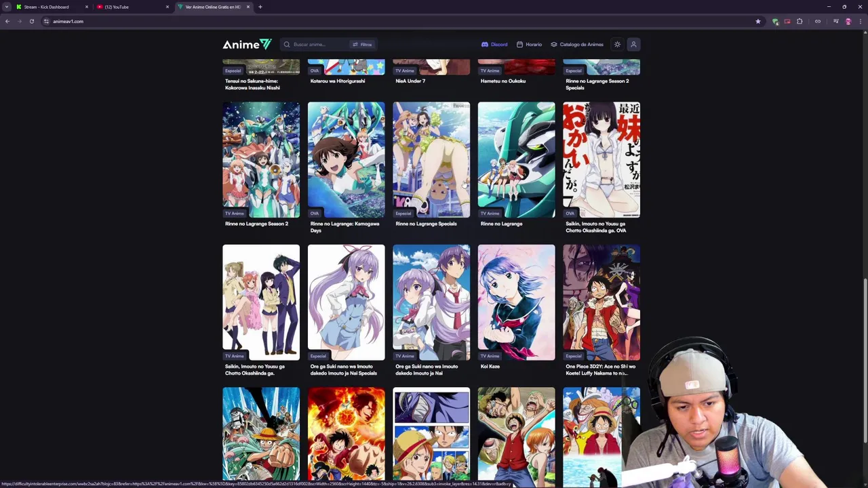Open Rinne no Lagrange Specials poster
Image resolution: width=868 pixels, height=488 pixels.
431,159
